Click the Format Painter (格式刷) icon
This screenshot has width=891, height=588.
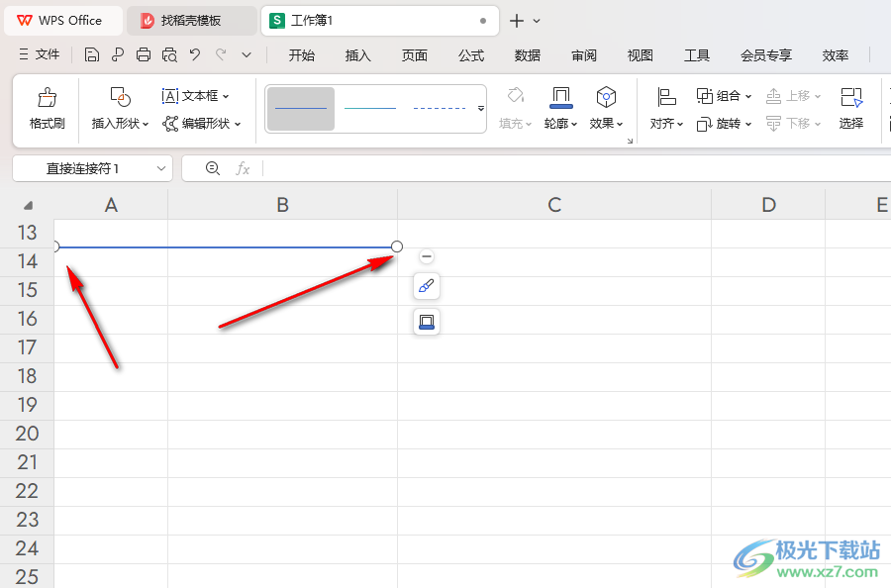pyautogui.click(x=48, y=98)
